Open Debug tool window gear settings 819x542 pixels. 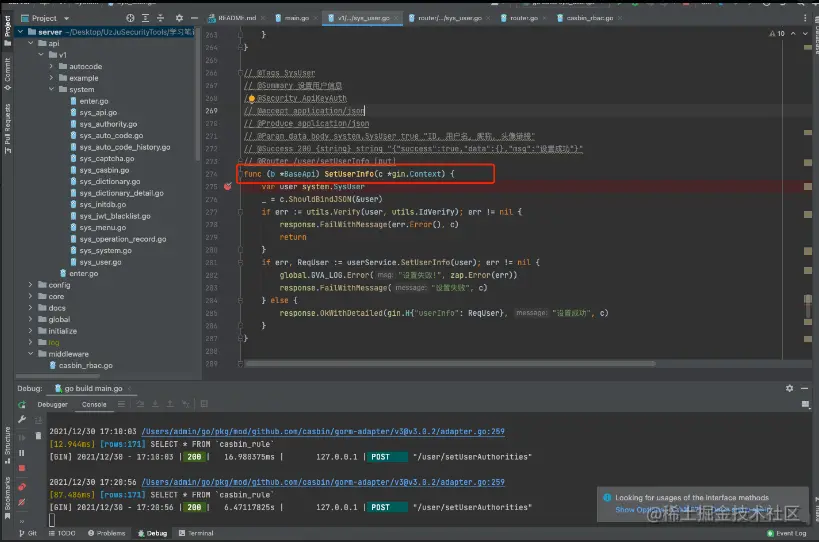click(x=789, y=388)
